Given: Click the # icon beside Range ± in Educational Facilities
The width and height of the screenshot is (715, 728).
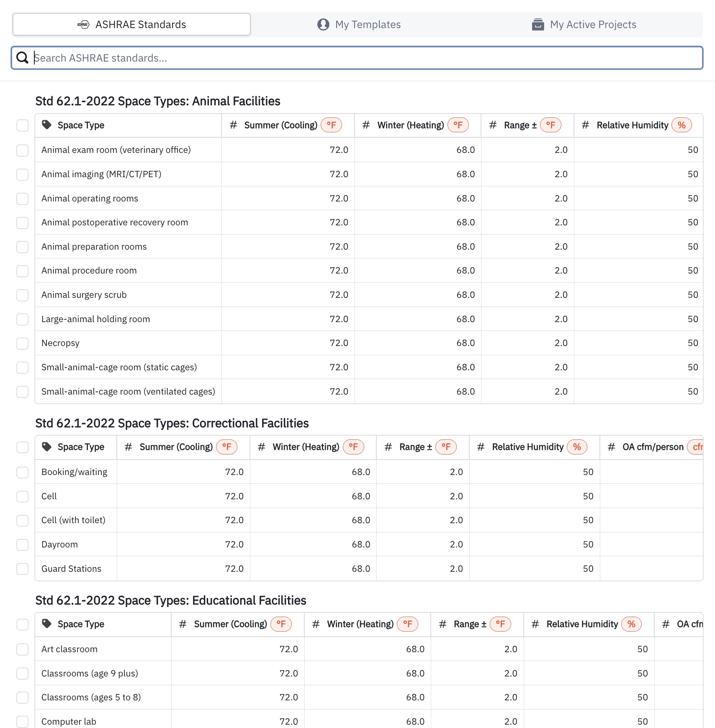Looking at the screenshot, I should [443, 624].
